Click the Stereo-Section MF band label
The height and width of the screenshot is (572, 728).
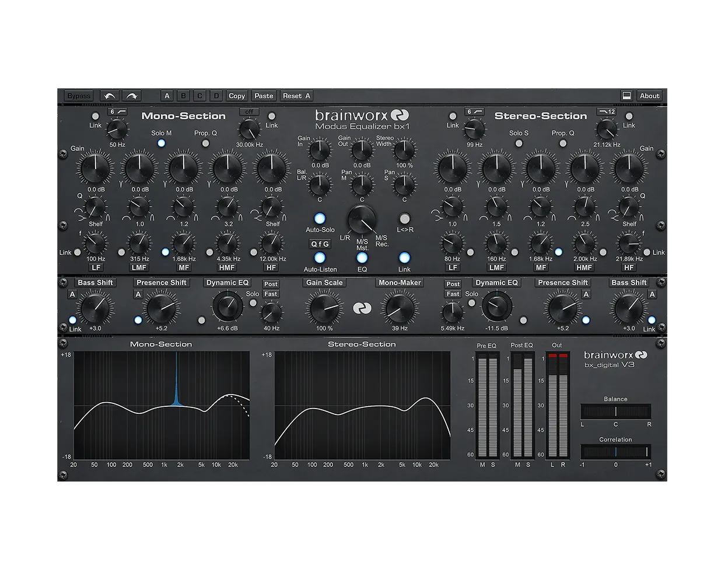click(x=541, y=267)
